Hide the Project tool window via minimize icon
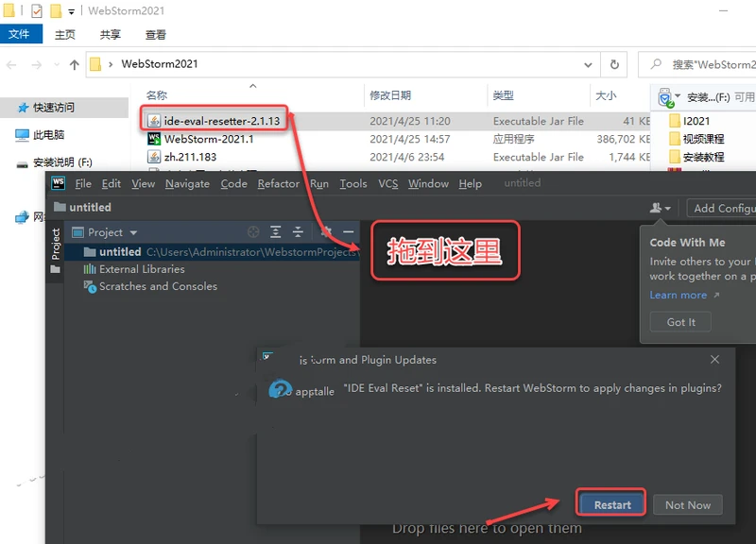The width and height of the screenshot is (756, 544). tap(347, 231)
